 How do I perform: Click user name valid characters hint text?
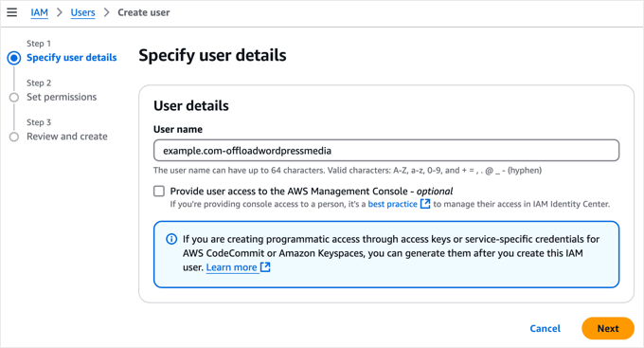click(x=348, y=171)
